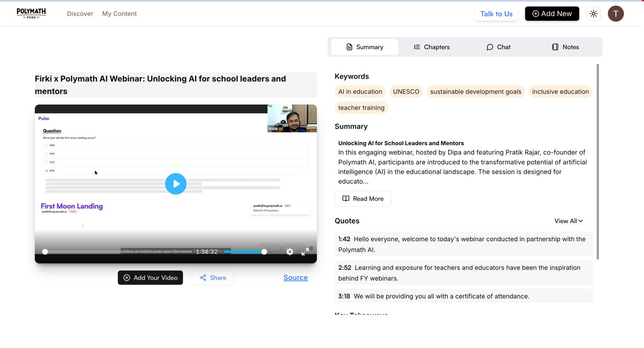Enter fullscreen on the video player
Viewport: 644px width, 348px height.
(x=305, y=252)
